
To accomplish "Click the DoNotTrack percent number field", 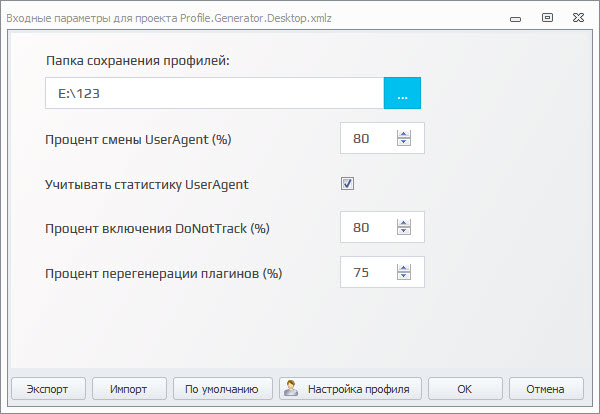I will tap(367, 228).
